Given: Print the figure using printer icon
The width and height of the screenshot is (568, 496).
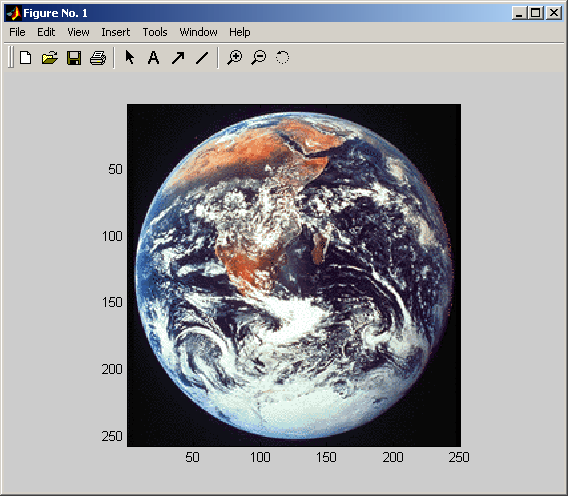Looking at the screenshot, I should [x=98, y=58].
